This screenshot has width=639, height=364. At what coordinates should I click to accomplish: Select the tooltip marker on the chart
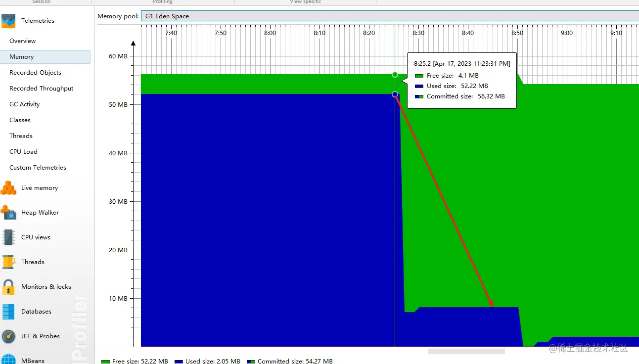click(395, 94)
